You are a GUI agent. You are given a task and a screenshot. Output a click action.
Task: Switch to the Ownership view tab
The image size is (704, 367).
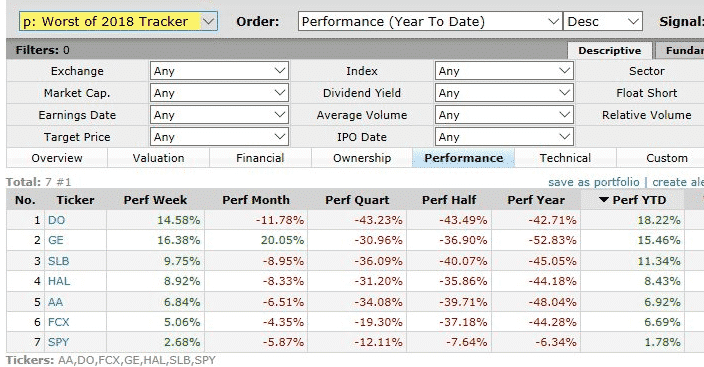362,158
